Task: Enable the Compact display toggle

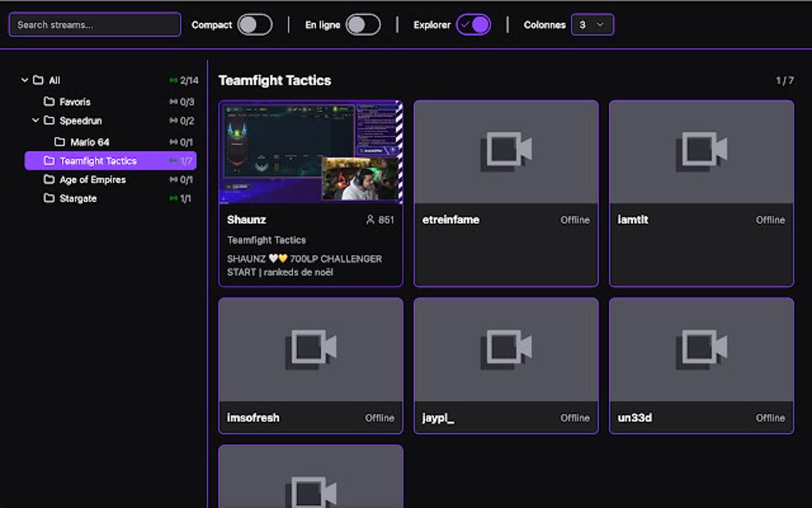Action: click(x=255, y=25)
